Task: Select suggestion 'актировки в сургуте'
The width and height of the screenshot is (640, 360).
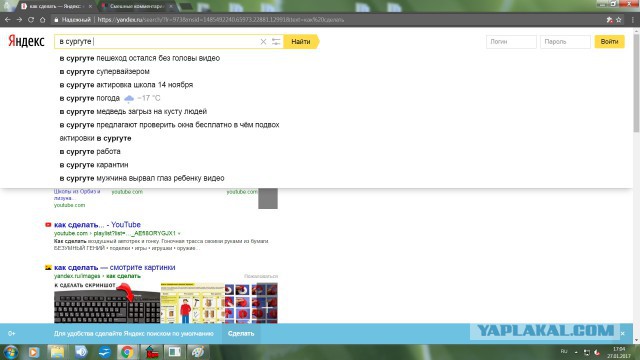Action: coord(95,138)
